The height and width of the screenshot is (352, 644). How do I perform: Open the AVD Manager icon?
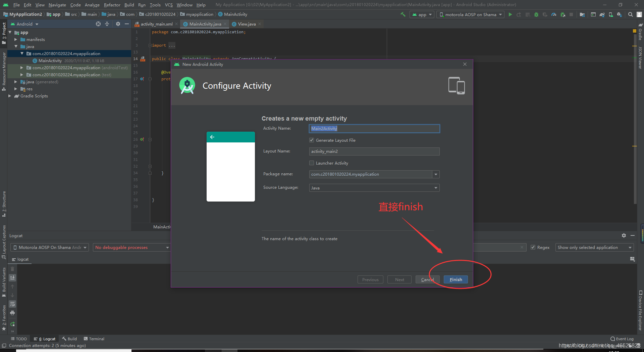tap(611, 14)
